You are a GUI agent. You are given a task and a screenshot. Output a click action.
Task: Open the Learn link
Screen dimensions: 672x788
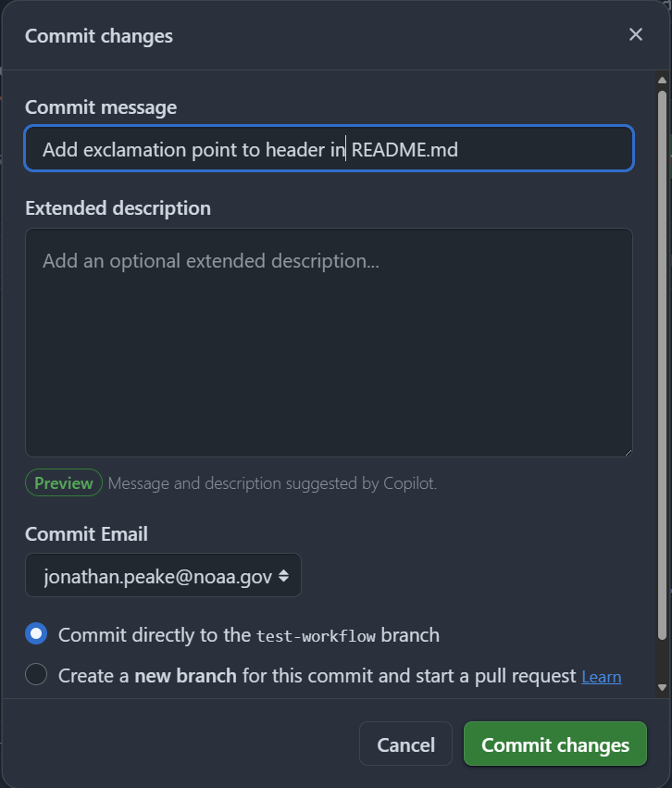click(x=601, y=677)
